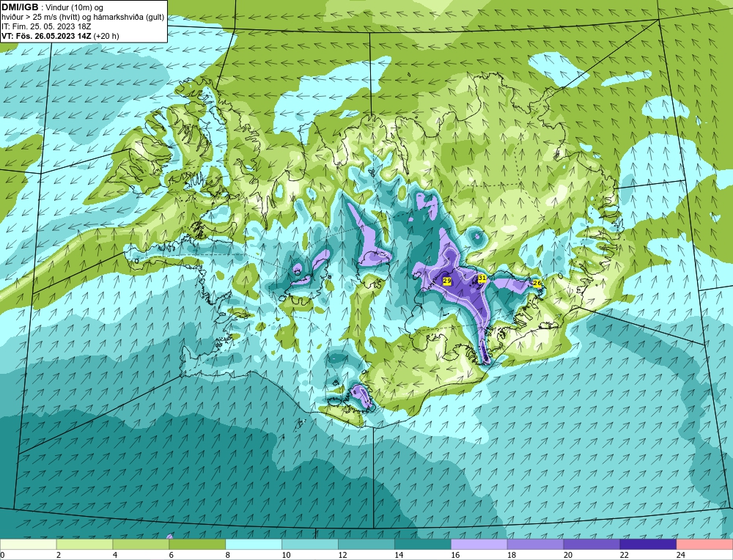Click the scale value 12
This screenshot has height=560, width=733.
pyautogui.click(x=342, y=555)
